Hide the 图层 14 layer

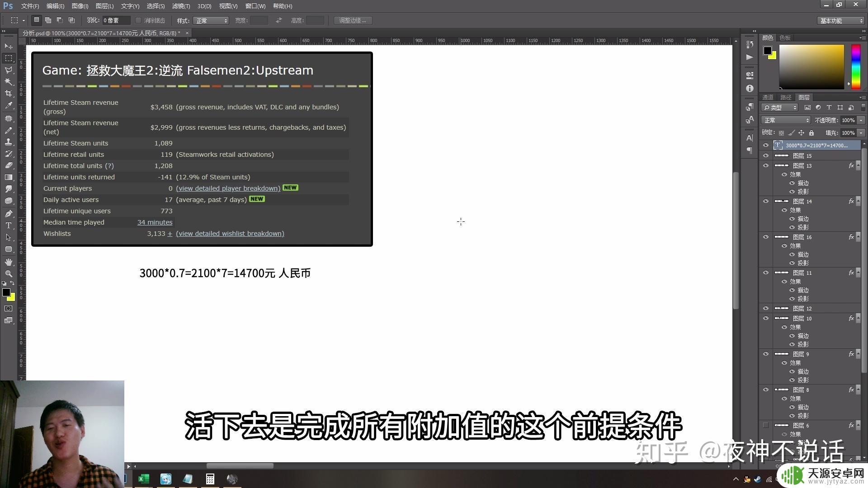click(x=766, y=201)
